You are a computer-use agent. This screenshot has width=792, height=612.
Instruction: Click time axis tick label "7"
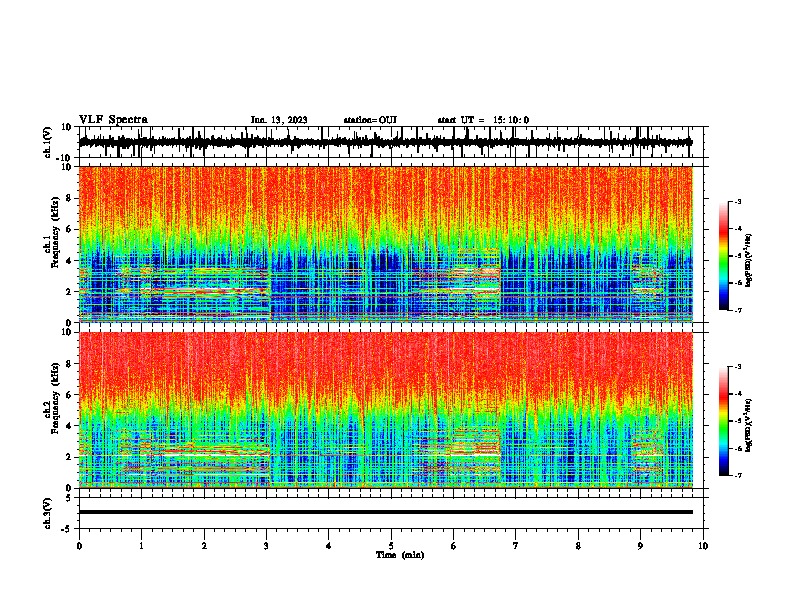(516, 546)
